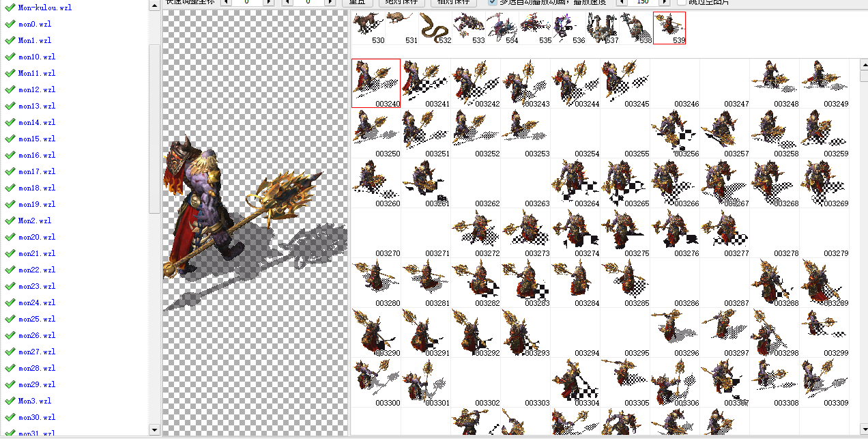Click the 绝对保存 (absolute save) button

pos(402,2)
